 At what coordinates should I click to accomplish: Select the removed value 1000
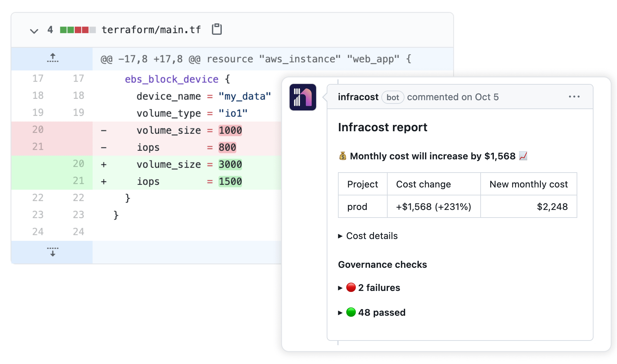230,130
